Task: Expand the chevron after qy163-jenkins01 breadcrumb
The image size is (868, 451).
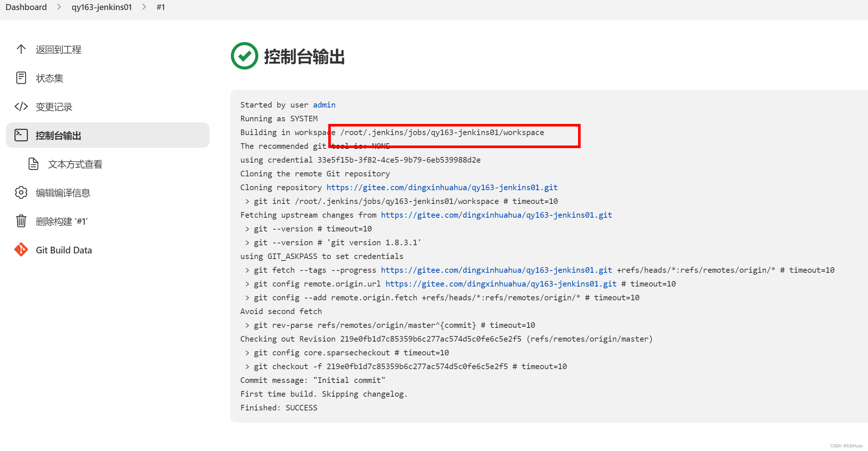Action: tap(144, 7)
